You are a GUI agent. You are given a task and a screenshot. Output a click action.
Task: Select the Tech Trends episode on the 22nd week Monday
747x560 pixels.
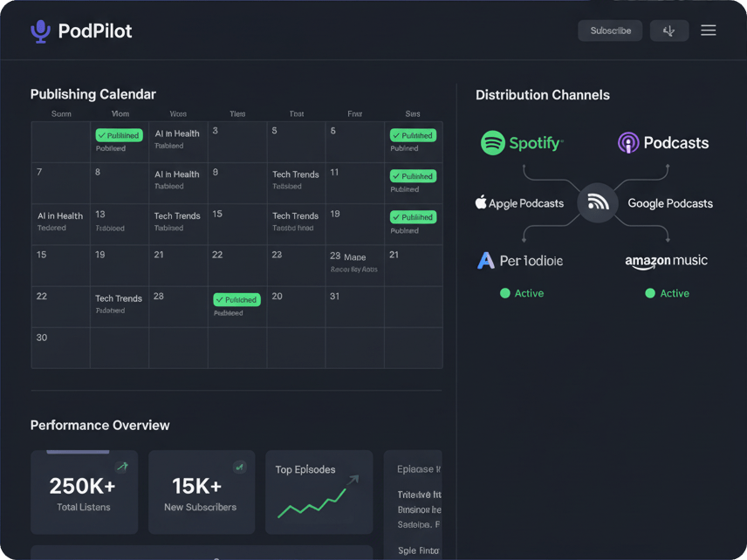click(x=119, y=298)
